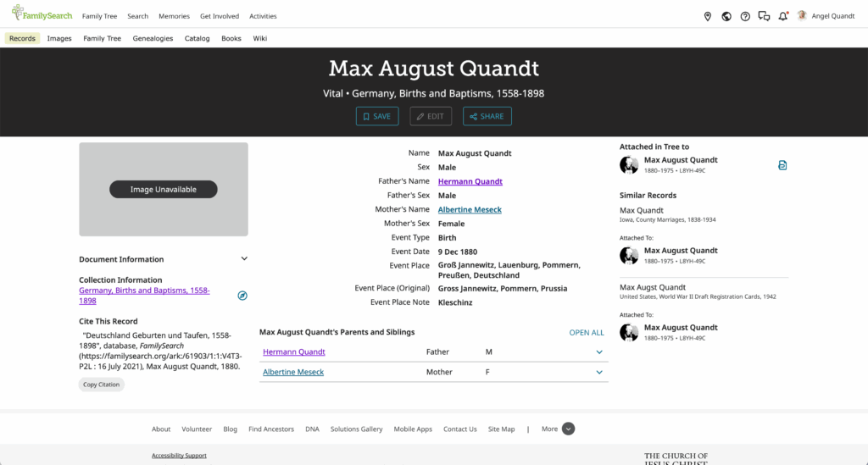Click the Event Place Note value Kleschinz
The width and height of the screenshot is (868, 465).
tap(455, 302)
